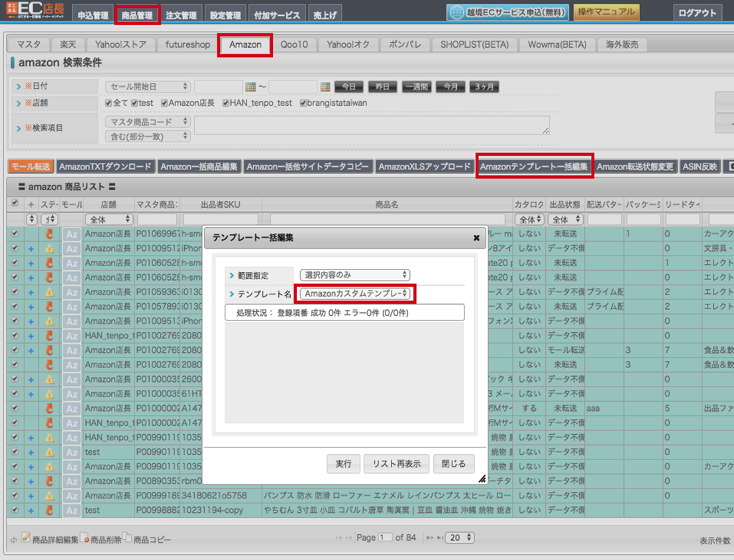The image size is (734, 560).
Task: Expand the plus icon in the P01009512 row
Action: (31, 249)
